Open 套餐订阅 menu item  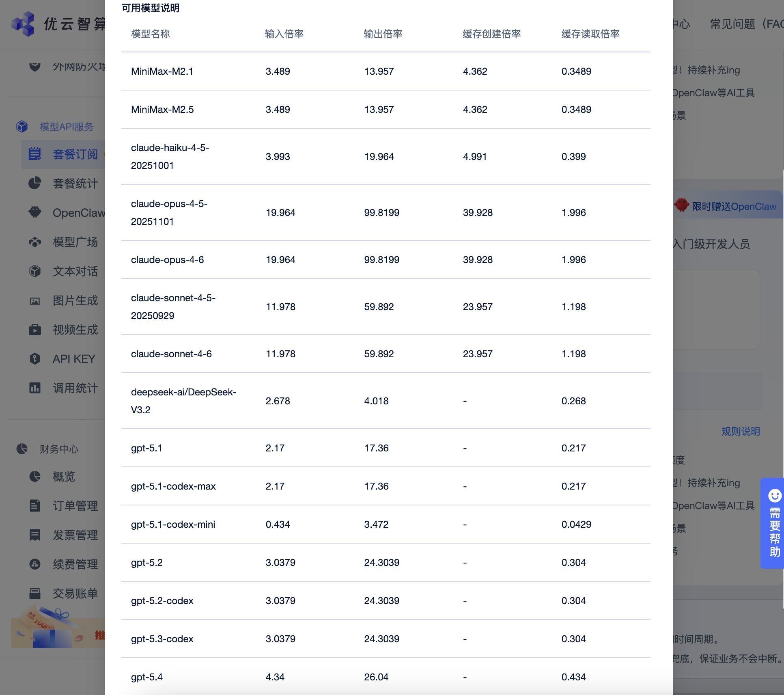63,154
